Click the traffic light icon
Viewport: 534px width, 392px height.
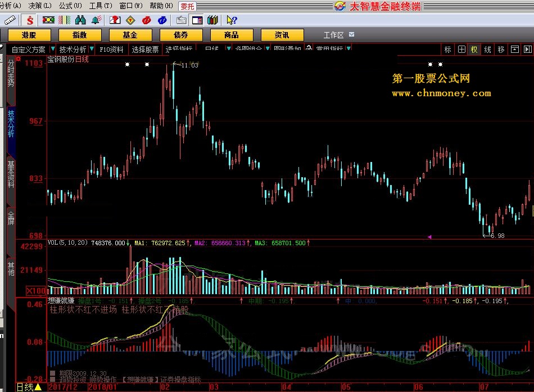48,20
